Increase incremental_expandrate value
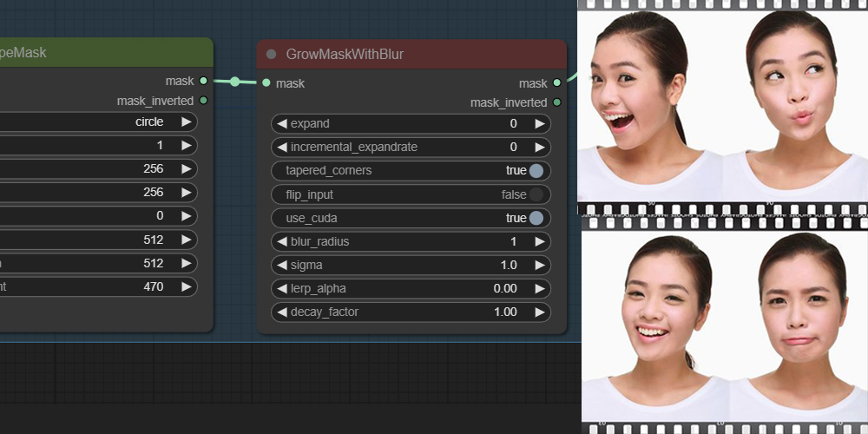The width and height of the screenshot is (868, 434). (x=540, y=148)
